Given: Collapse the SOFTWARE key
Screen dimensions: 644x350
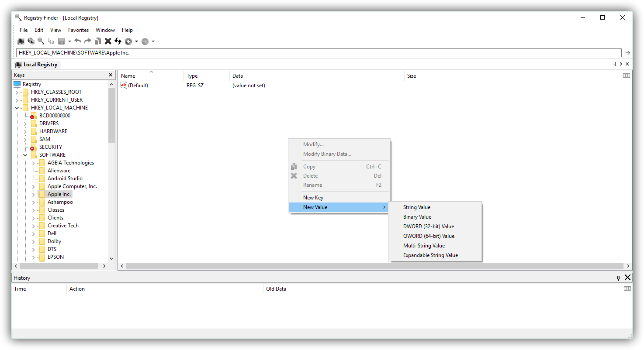Looking at the screenshot, I should (25, 155).
